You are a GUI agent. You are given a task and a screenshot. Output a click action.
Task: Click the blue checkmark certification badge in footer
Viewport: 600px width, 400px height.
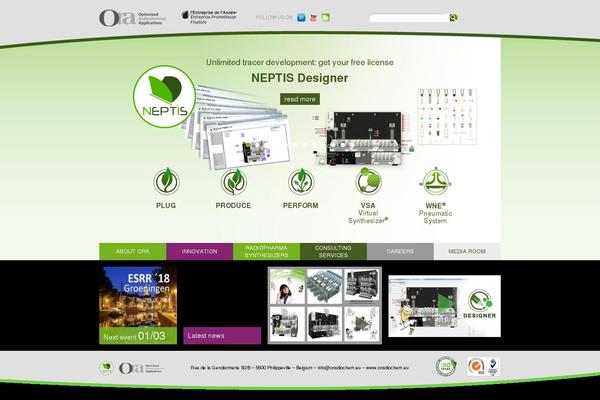(x=493, y=366)
